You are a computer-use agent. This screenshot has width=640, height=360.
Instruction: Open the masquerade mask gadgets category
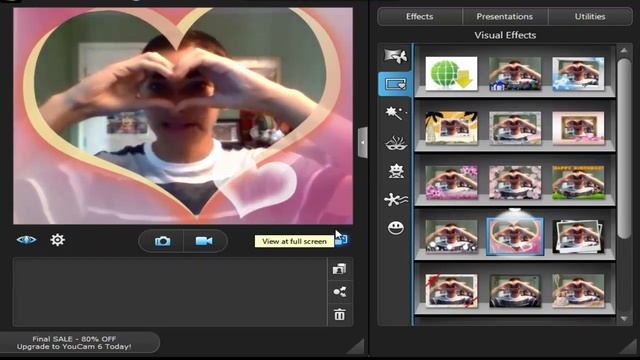395,143
